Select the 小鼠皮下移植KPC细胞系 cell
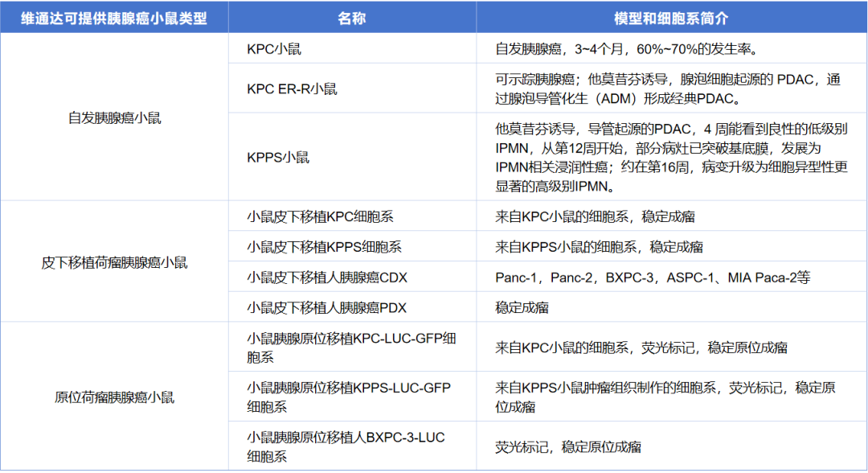Screen dimensions: 868x473 tap(320, 217)
